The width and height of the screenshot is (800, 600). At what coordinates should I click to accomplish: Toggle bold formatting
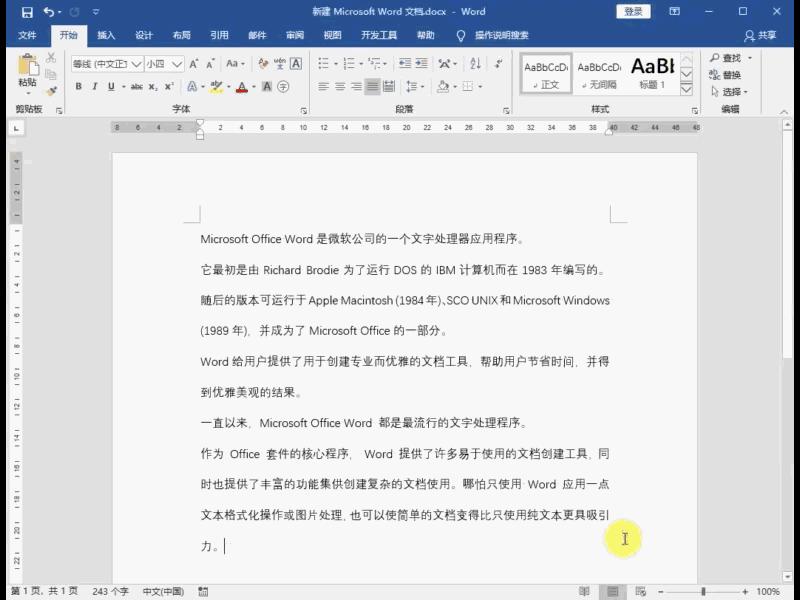[x=78, y=85]
